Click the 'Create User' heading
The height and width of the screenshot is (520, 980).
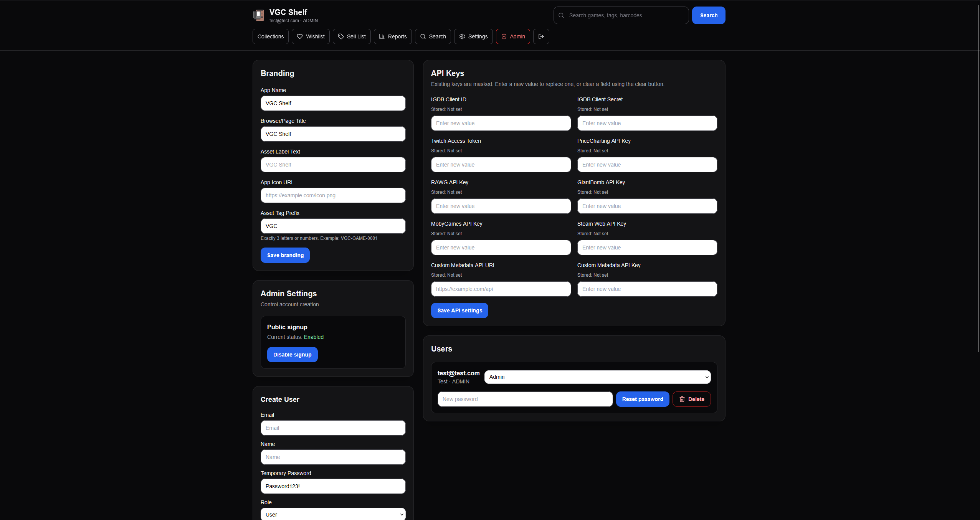(280, 399)
